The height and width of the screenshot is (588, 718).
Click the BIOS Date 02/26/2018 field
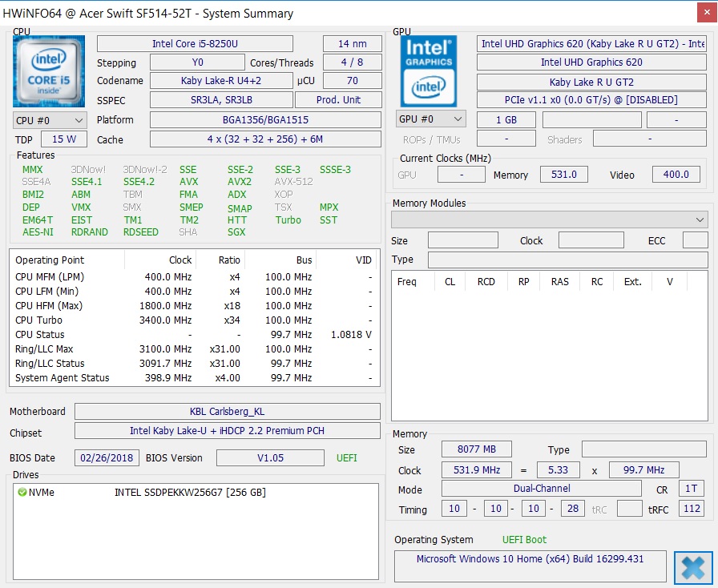click(107, 458)
